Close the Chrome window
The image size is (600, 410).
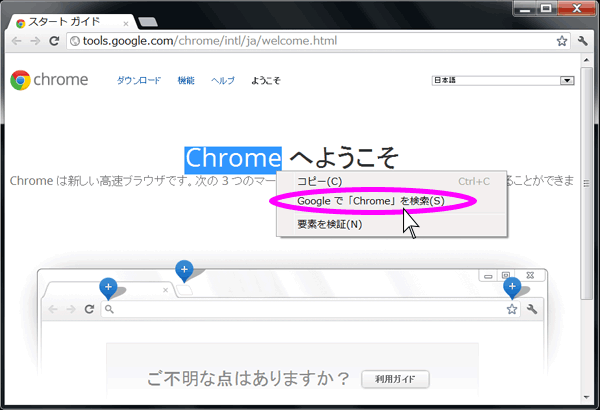577,8
